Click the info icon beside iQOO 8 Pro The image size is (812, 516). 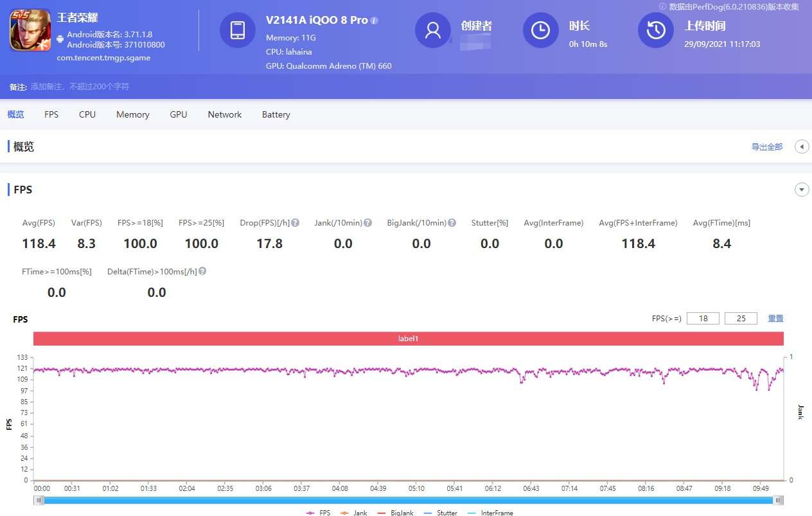point(373,20)
